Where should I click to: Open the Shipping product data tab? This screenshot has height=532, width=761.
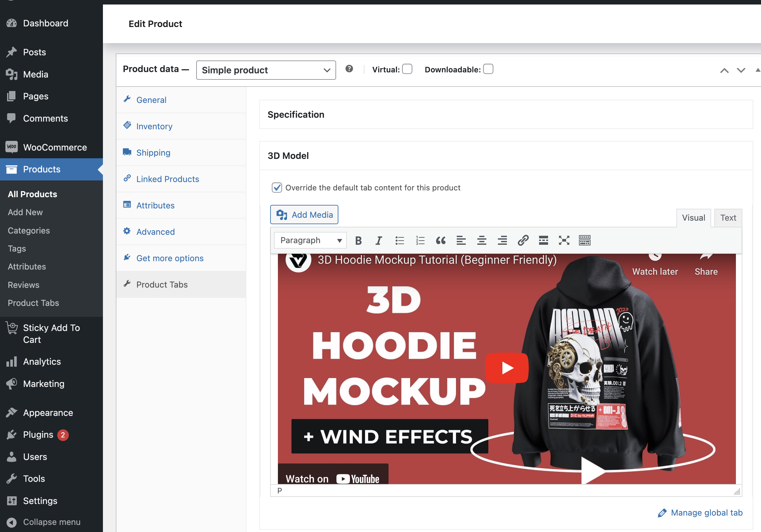181,152
